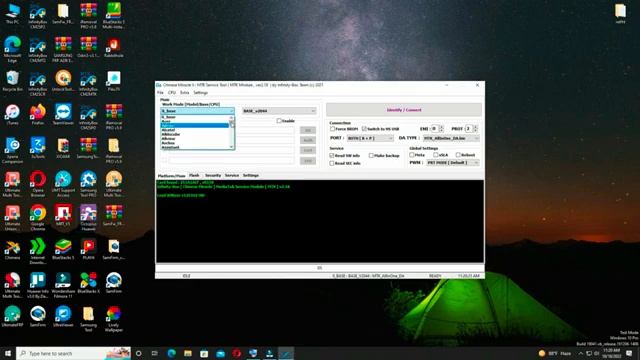640x360 pixels.
Task: Open Microsoft Edge desktop shortcut
Action: pos(12,49)
